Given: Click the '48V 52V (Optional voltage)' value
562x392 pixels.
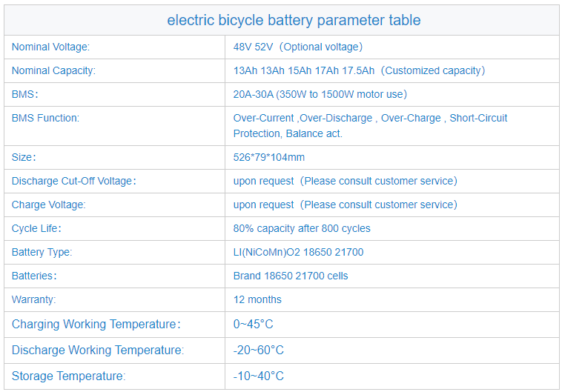Looking at the screenshot, I should pyautogui.click(x=298, y=47).
